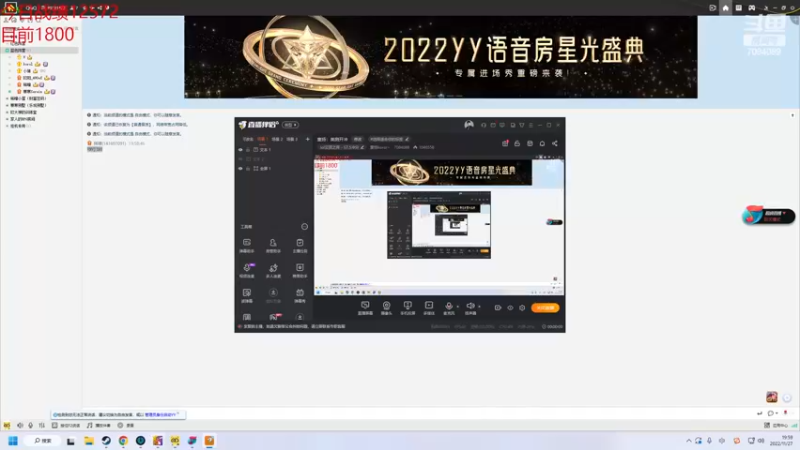Add screen capture source in bottom bar
Image resolution: width=800 pixels, height=450 pixels.
(x=365, y=308)
